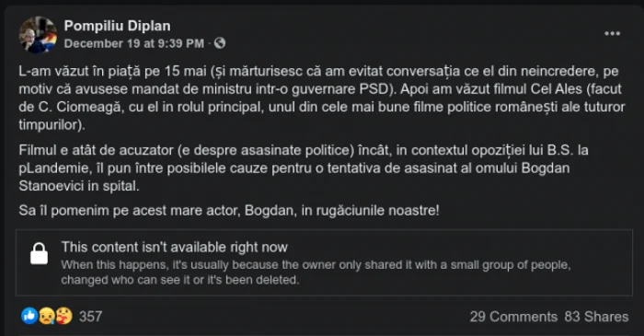This screenshot has height=336, width=644.
Task: Open the 357 reactions count list
Action: (x=90, y=317)
